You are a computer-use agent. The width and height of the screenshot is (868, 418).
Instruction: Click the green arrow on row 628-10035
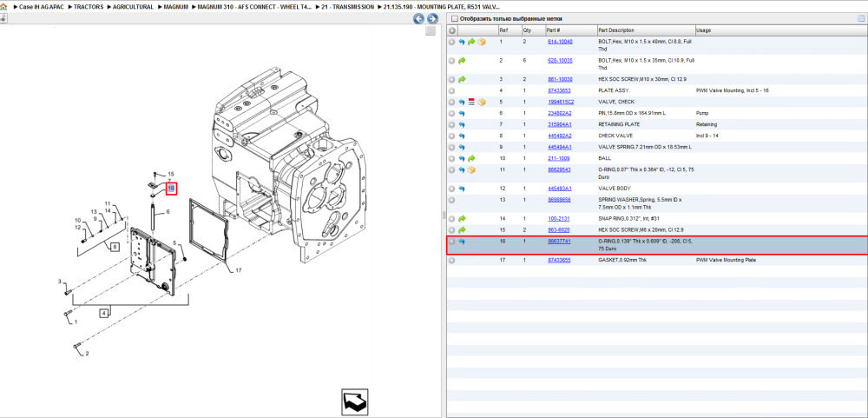pyautogui.click(x=462, y=61)
